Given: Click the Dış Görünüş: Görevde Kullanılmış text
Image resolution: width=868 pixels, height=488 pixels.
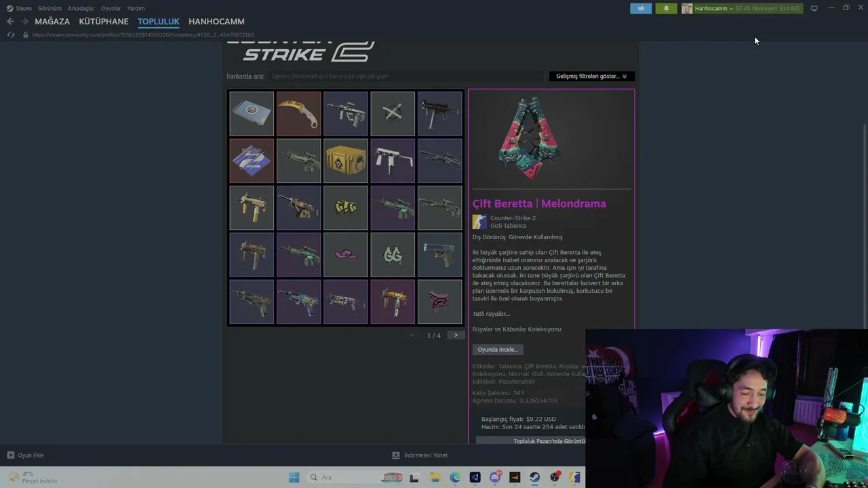Looking at the screenshot, I should tap(517, 237).
